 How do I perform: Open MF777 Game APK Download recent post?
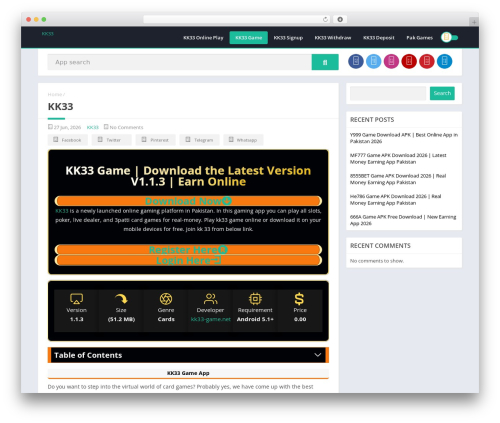398,159
